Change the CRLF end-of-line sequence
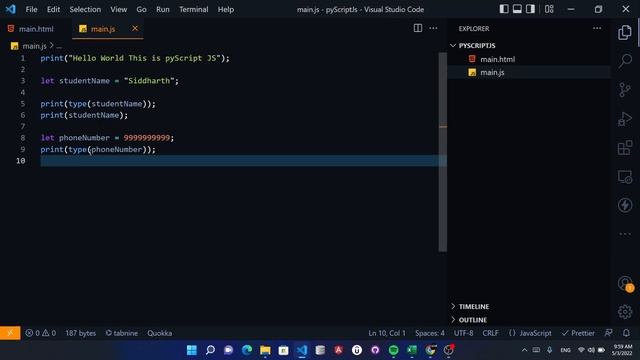This screenshot has width=640, height=360. click(x=490, y=333)
